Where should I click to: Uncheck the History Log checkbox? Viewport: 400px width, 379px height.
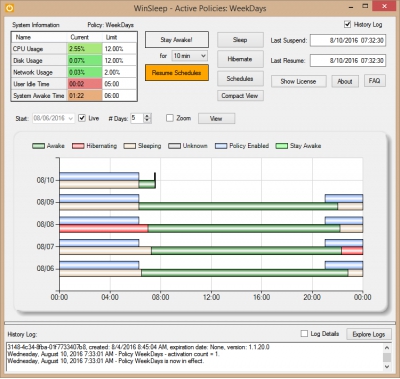click(x=347, y=24)
